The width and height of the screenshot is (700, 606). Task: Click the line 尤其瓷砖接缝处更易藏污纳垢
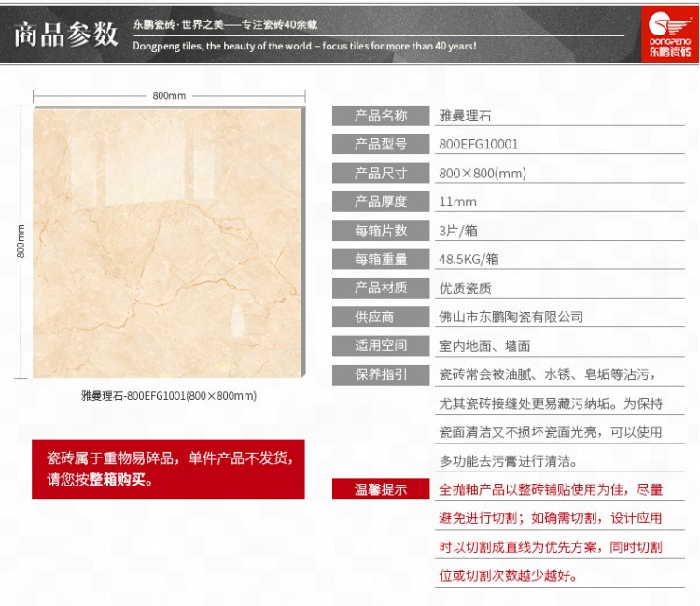pyautogui.click(x=525, y=403)
